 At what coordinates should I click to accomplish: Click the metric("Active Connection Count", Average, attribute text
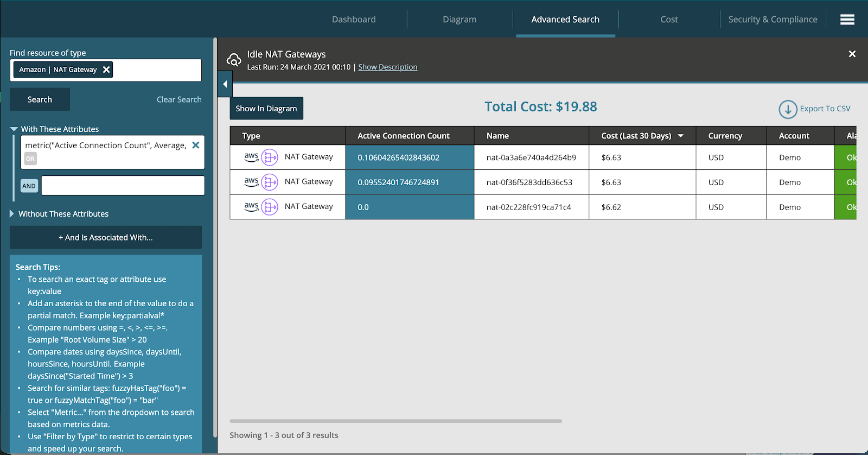point(106,145)
